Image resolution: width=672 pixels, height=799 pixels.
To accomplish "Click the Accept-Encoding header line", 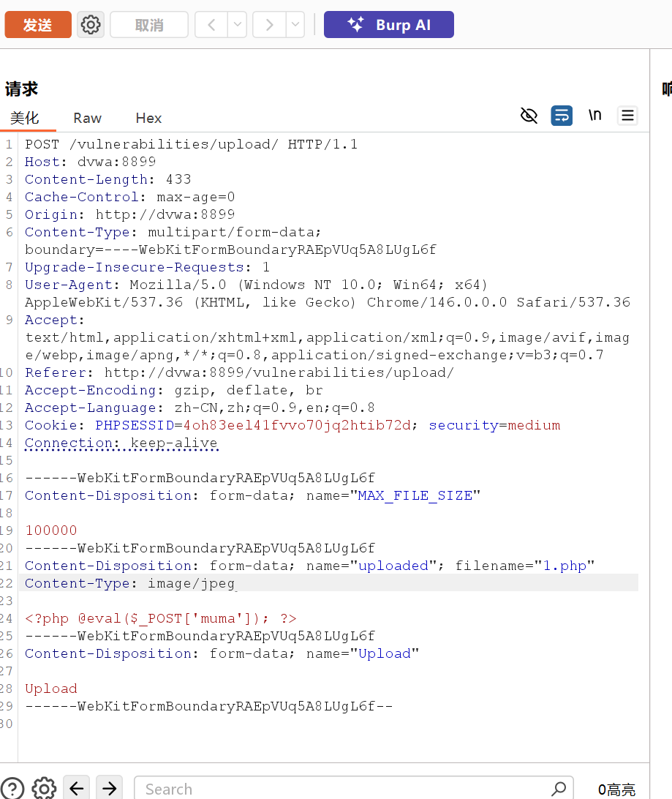I will click(x=173, y=390).
